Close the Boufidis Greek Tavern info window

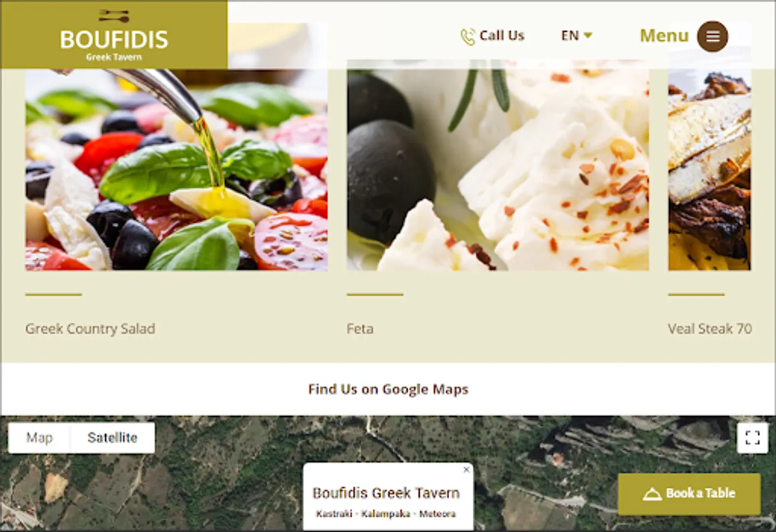(x=466, y=469)
